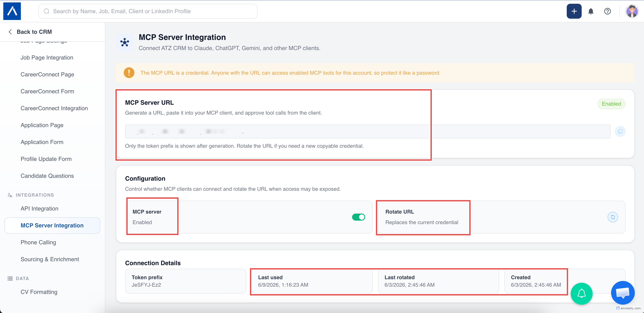Click the Configuration heading
Viewport: 644px width, 313px height.
[145, 178]
